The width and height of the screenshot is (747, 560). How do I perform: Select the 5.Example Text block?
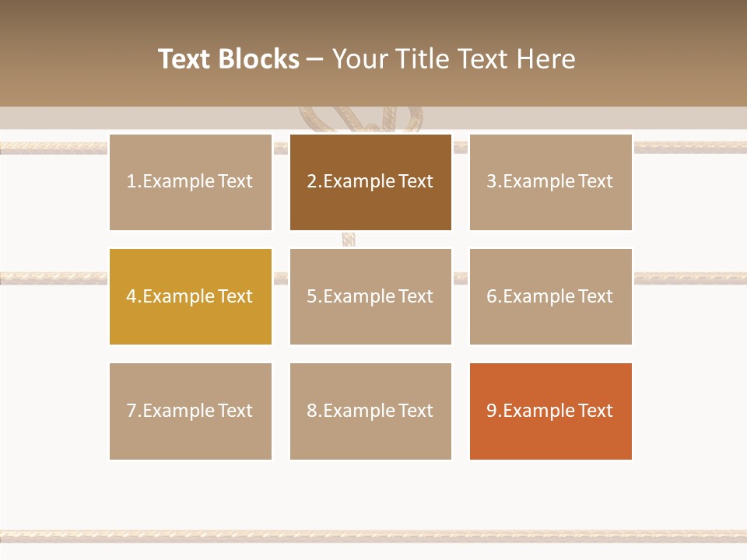point(370,296)
